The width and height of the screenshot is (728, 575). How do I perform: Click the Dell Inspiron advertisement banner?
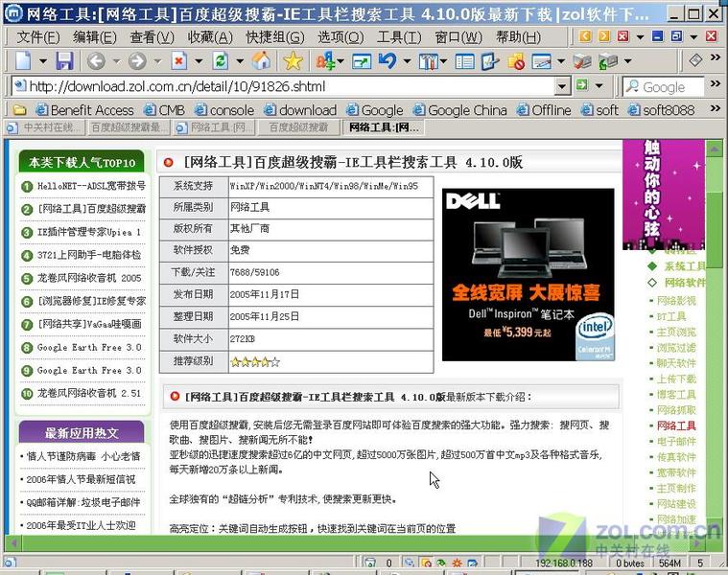(x=528, y=274)
